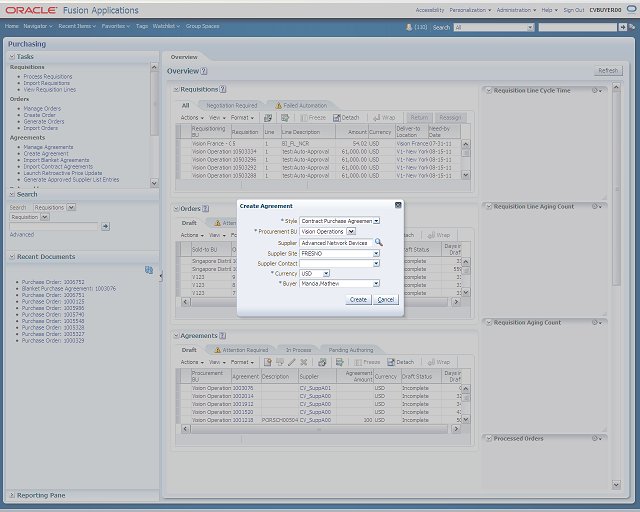Click query by example icon in Agreements toolbar
This screenshot has width=640, height=512.
(x=340, y=362)
